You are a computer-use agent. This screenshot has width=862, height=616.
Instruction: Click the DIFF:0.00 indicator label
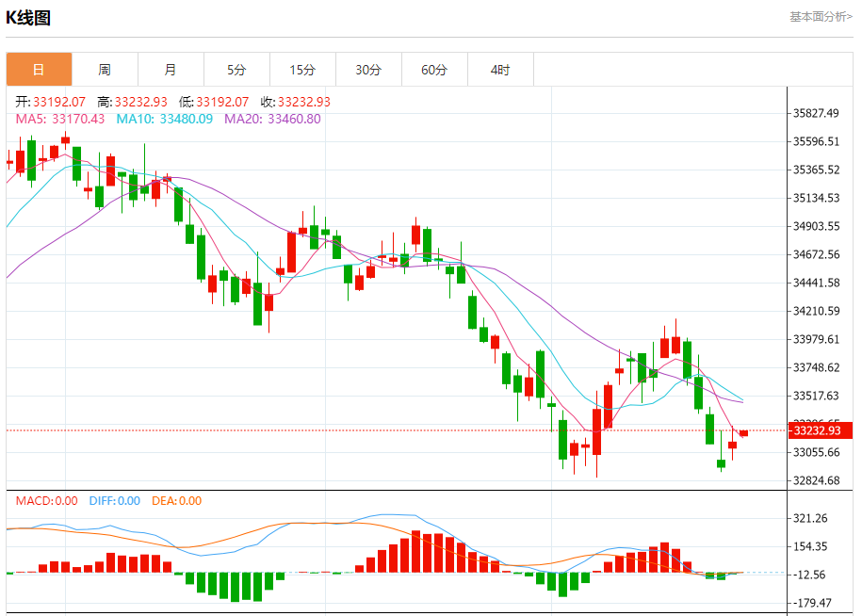coord(114,500)
